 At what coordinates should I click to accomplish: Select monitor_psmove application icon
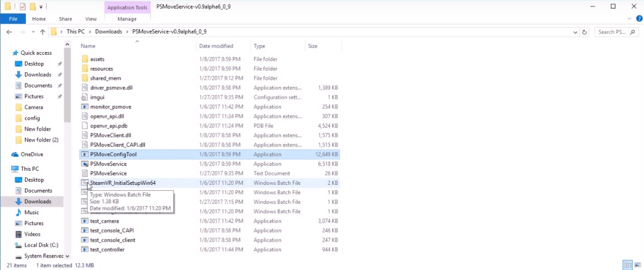pyautogui.click(x=85, y=107)
